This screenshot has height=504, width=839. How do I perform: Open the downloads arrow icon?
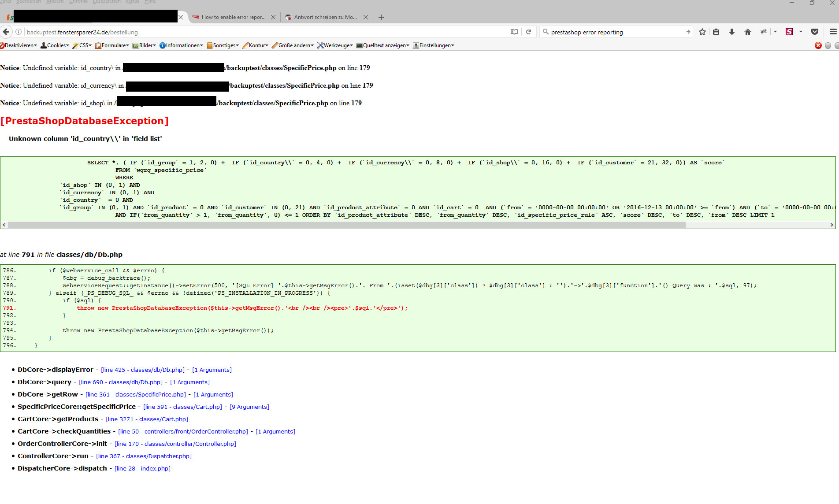(732, 32)
